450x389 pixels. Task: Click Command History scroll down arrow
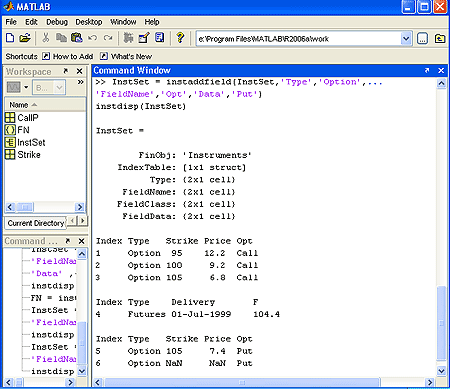pos(82,371)
